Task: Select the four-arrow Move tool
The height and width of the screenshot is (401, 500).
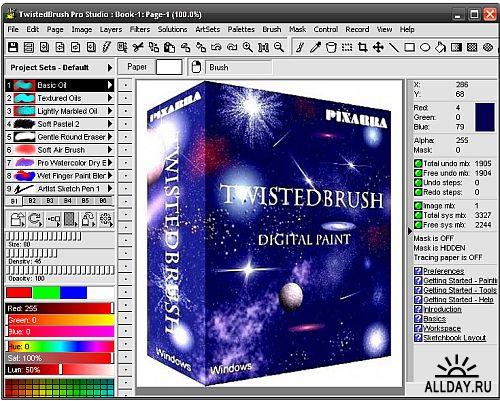Action: (378, 47)
